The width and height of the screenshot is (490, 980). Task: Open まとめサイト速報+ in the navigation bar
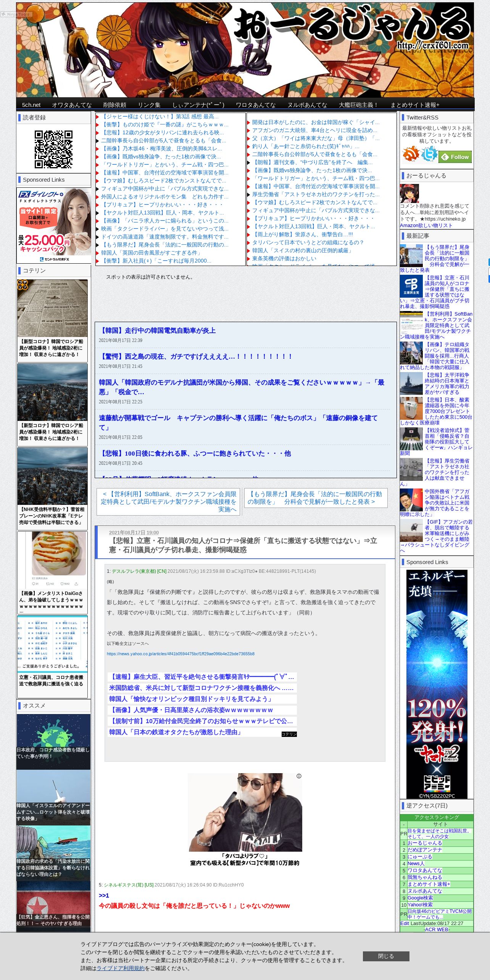coord(415,105)
